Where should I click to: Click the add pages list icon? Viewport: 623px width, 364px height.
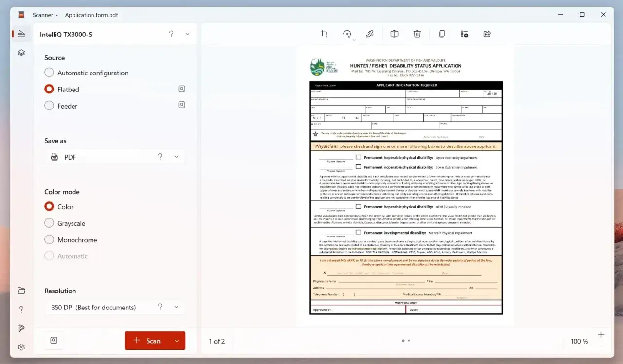coord(464,34)
